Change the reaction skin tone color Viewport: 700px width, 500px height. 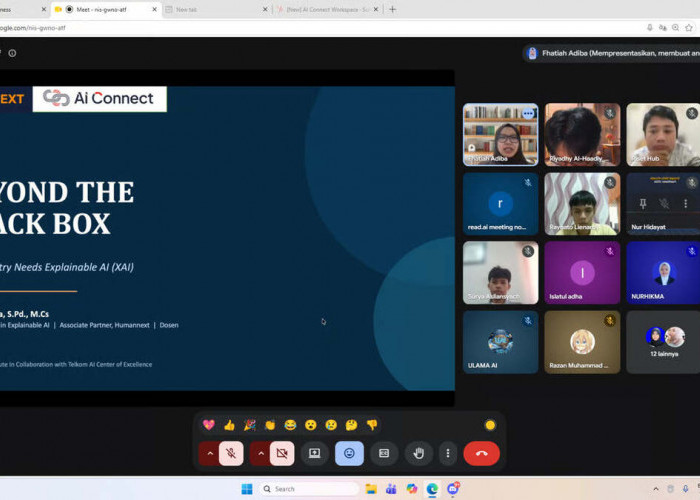(490, 425)
